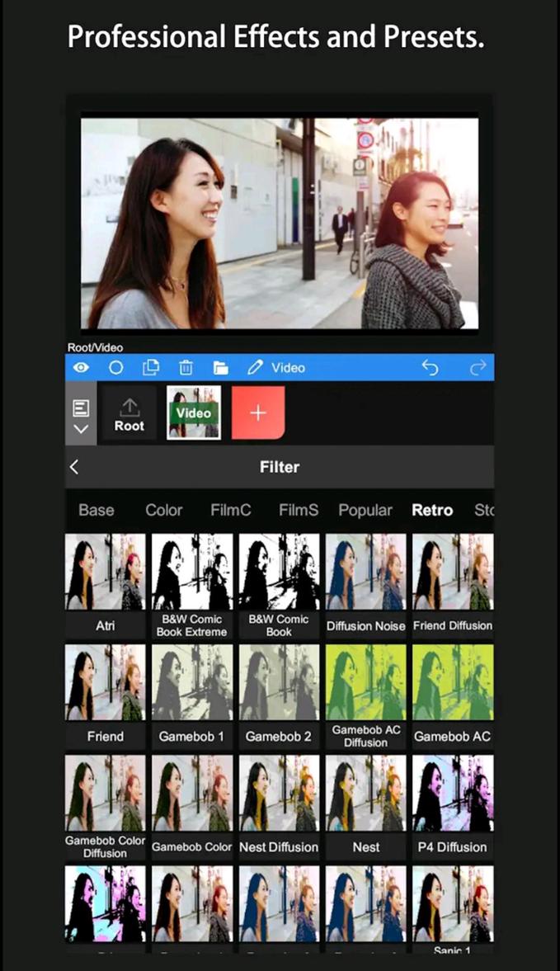Choose the Gamebob 1 filter
560x971 pixels.
pyautogui.click(x=192, y=696)
